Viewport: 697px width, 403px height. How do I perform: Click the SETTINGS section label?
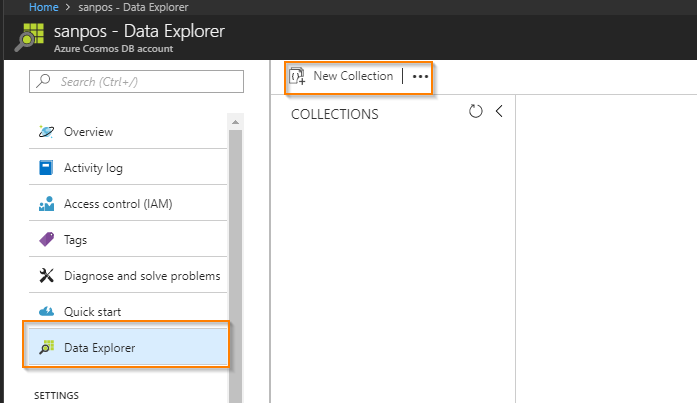tap(56, 395)
